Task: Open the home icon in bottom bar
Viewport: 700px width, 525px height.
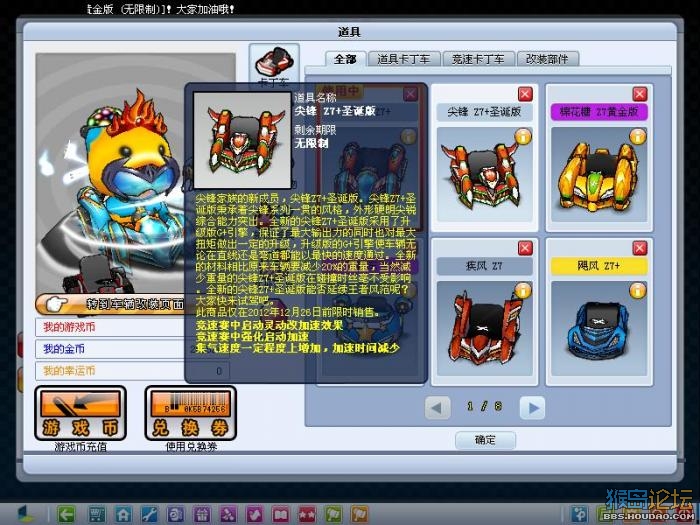Action: click(x=123, y=514)
